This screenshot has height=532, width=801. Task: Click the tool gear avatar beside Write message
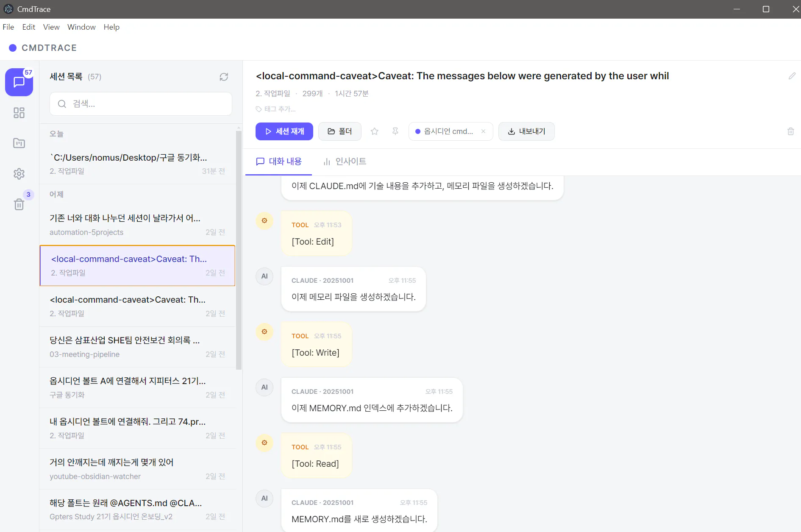coord(264,331)
